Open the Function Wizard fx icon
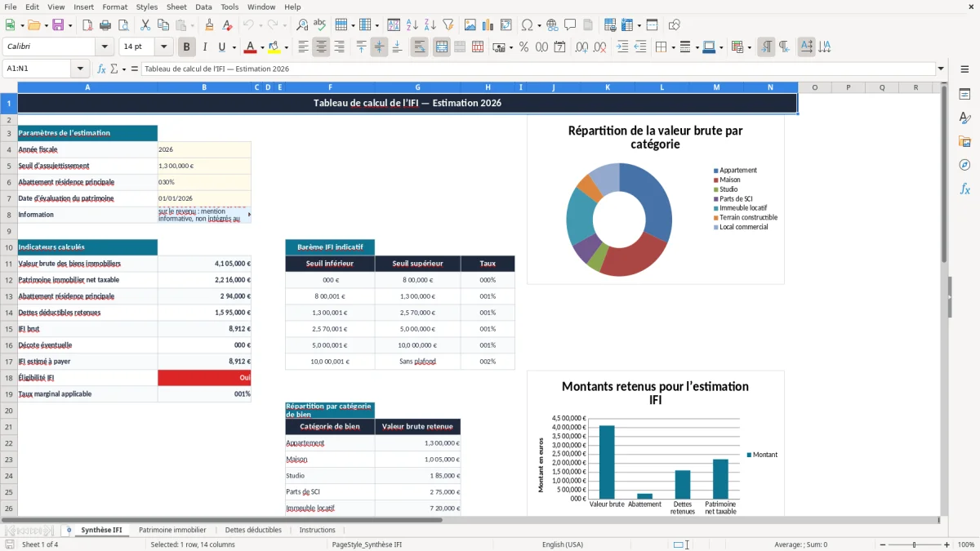This screenshot has height=551, width=980. (x=102, y=69)
